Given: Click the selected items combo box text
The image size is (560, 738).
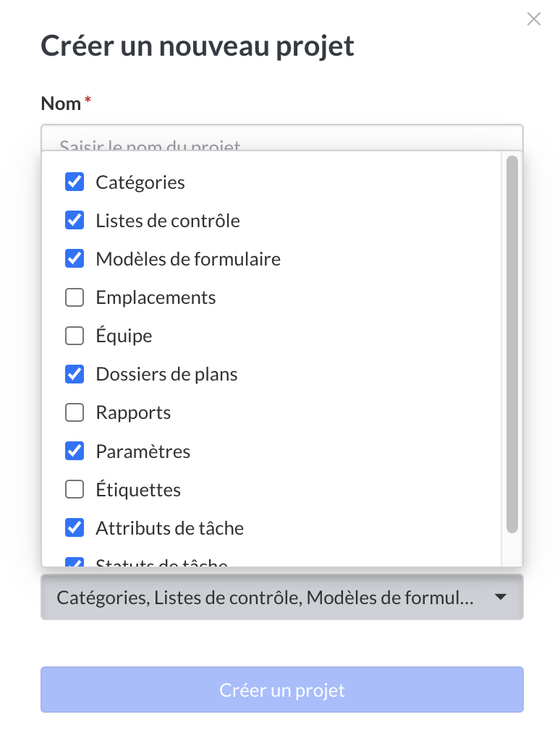Looking at the screenshot, I should 265,598.
